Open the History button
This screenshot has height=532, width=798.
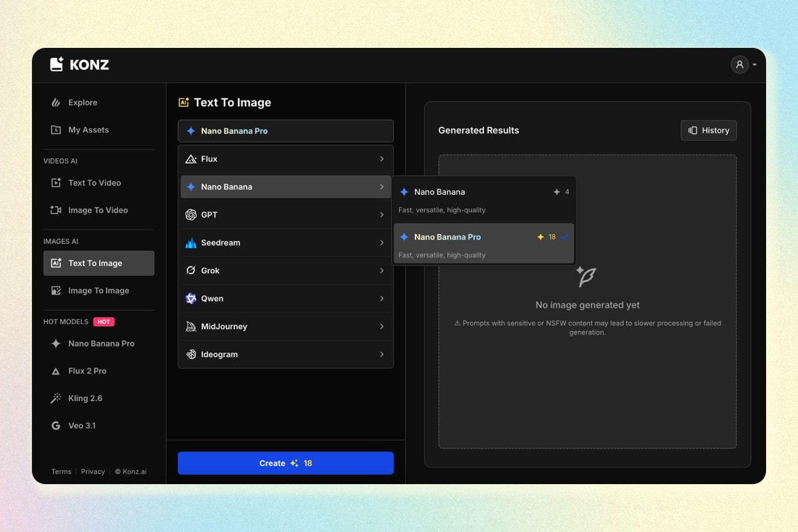(x=708, y=130)
